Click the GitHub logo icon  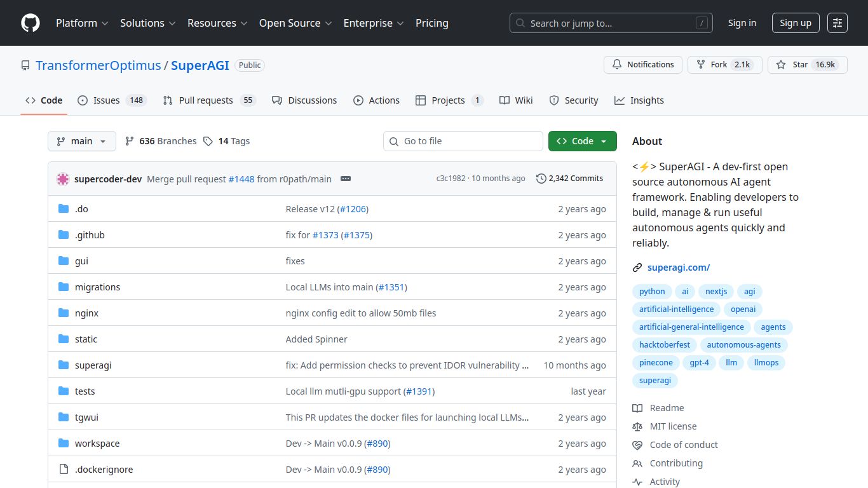pyautogui.click(x=31, y=23)
